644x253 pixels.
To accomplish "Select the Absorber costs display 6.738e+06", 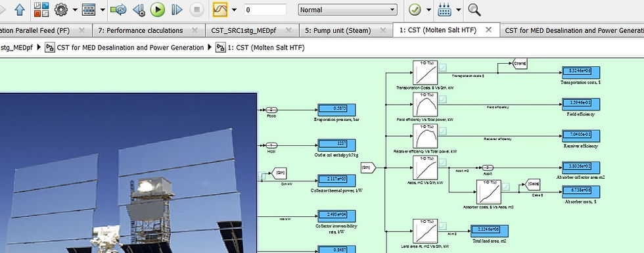I will click(x=581, y=192).
